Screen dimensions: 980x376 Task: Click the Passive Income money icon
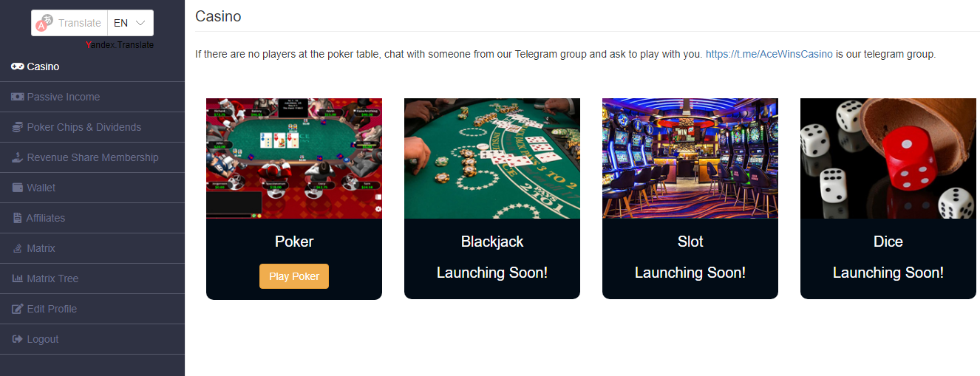(18, 97)
